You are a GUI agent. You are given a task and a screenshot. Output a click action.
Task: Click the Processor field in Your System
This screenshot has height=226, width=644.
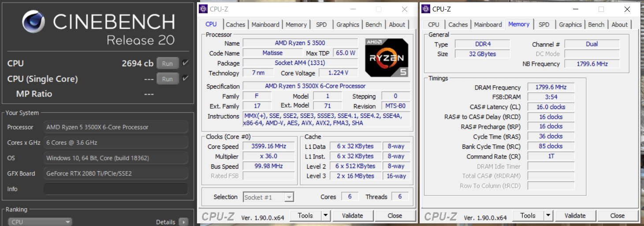coord(116,127)
